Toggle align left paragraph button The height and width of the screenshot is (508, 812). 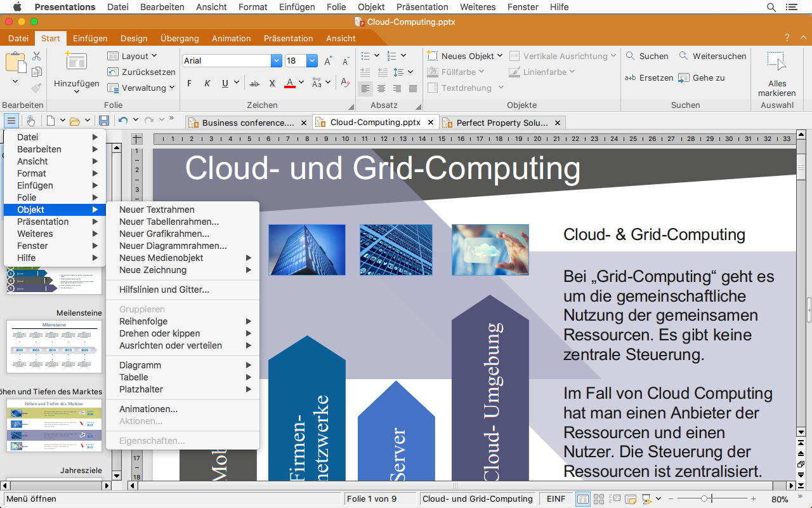tap(365, 88)
